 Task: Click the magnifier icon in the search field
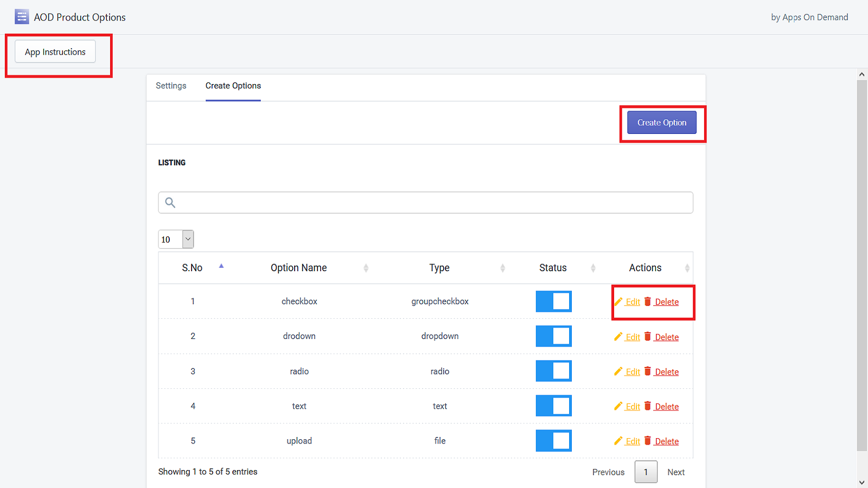click(x=170, y=203)
